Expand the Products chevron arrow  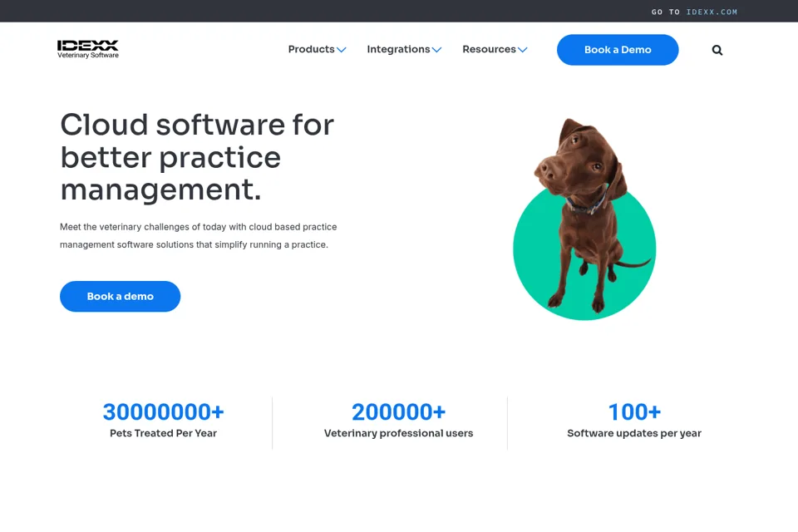[x=342, y=50]
